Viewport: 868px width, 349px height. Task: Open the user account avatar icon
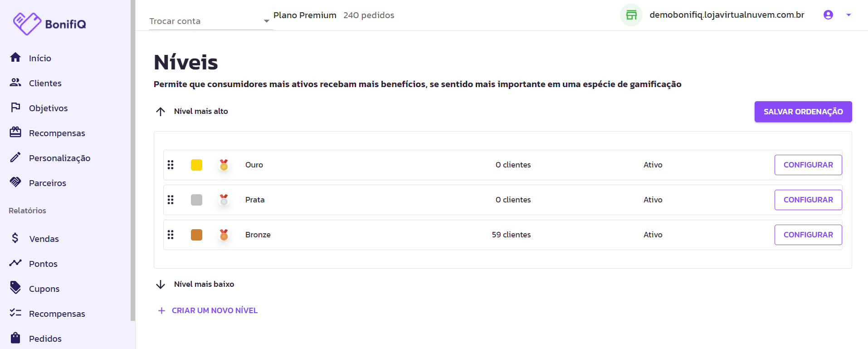[828, 15]
